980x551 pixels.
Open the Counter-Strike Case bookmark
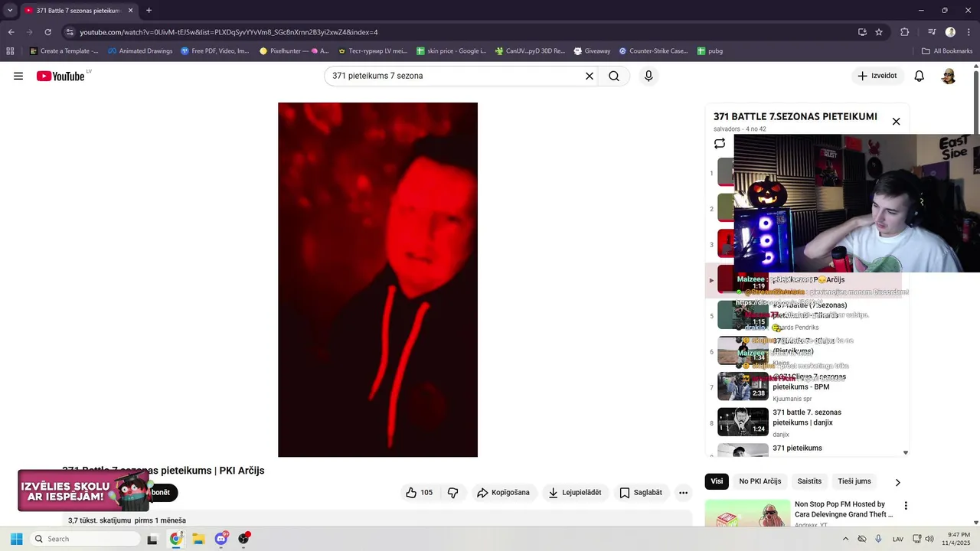(653, 51)
